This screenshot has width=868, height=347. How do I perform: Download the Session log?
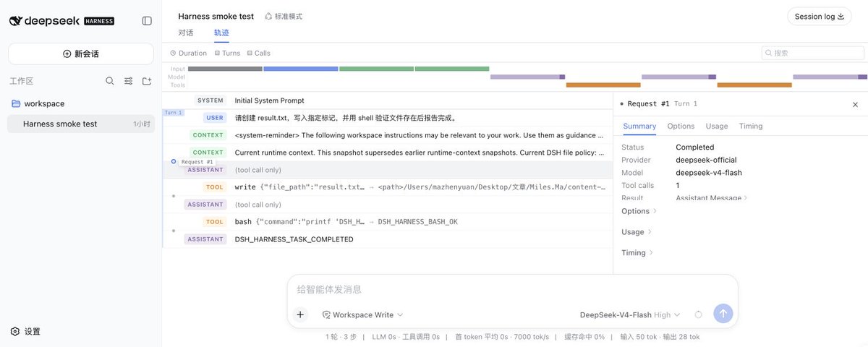[x=820, y=17]
